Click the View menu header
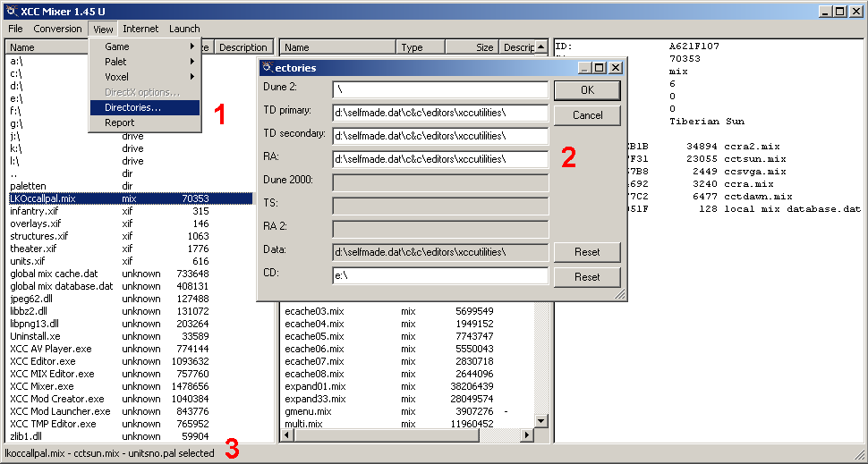This screenshot has height=464, width=868. [103, 29]
